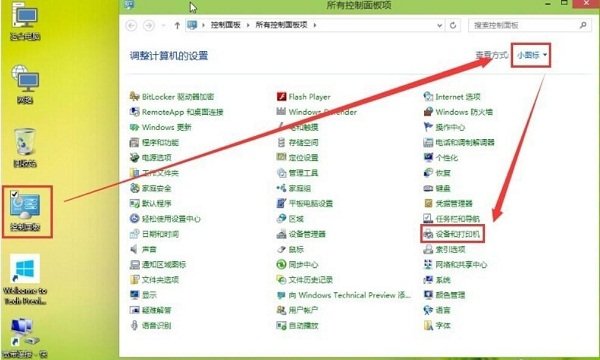The image size is (600, 360).
Task: Open 通知区域图标 item
Action: [x=158, y=264]
